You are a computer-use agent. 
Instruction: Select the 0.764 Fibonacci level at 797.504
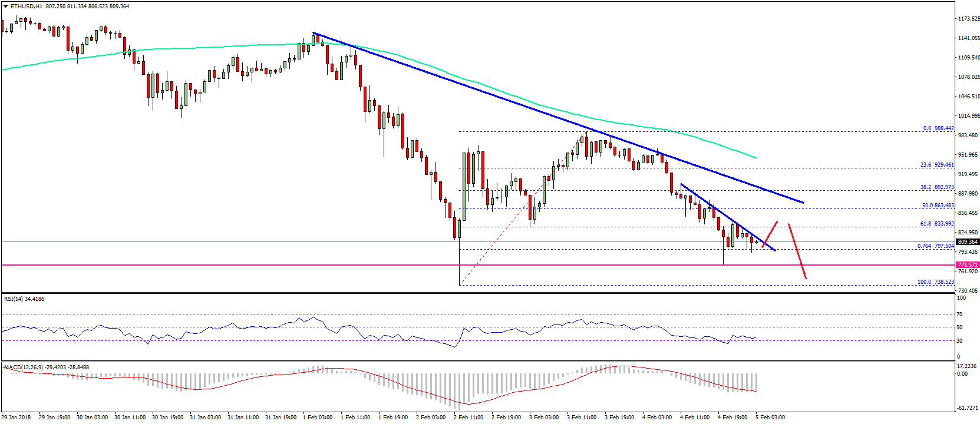(x=935, y=246)
